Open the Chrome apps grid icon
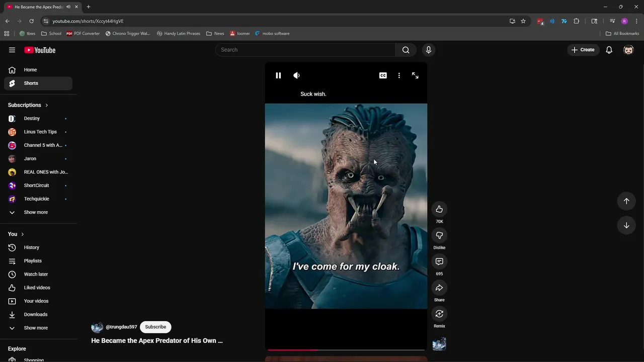Screen dimensions: 644x362 coord(7,34)
